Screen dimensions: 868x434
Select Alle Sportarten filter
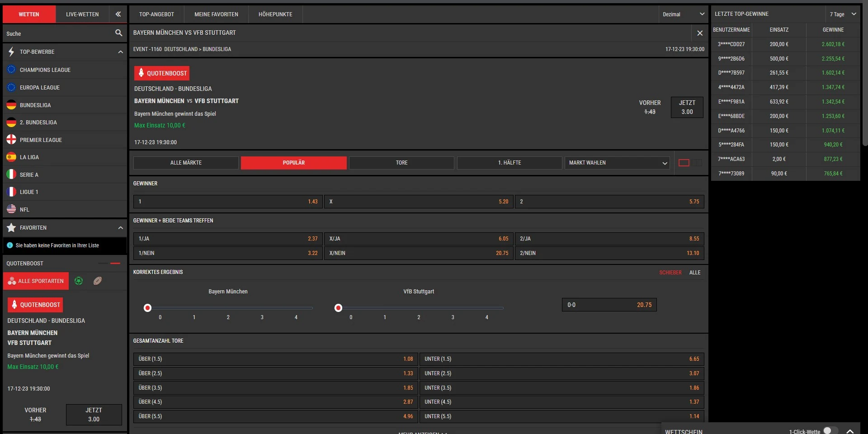click(36, 281)
